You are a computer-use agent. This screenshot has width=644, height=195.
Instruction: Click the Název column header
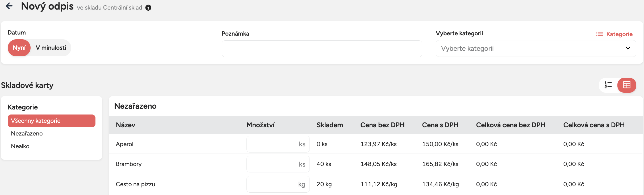coord(126,125)
